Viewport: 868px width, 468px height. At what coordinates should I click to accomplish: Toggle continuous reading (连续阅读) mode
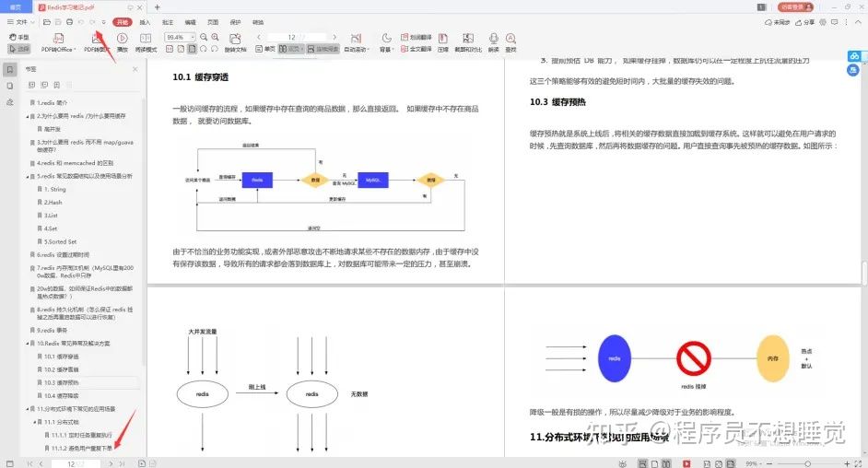pos(323,49)
